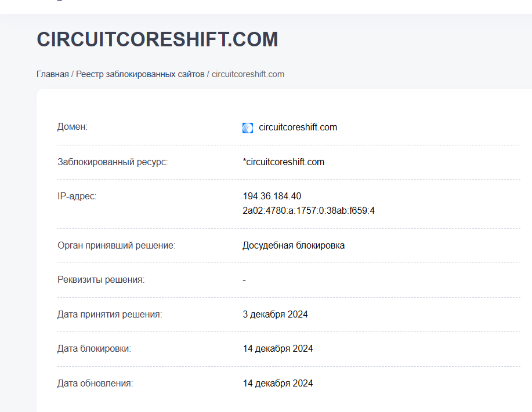The image size is (532, 412).
Task: Open the circuitcoreshift.com domain link
Action: (298, 127)
